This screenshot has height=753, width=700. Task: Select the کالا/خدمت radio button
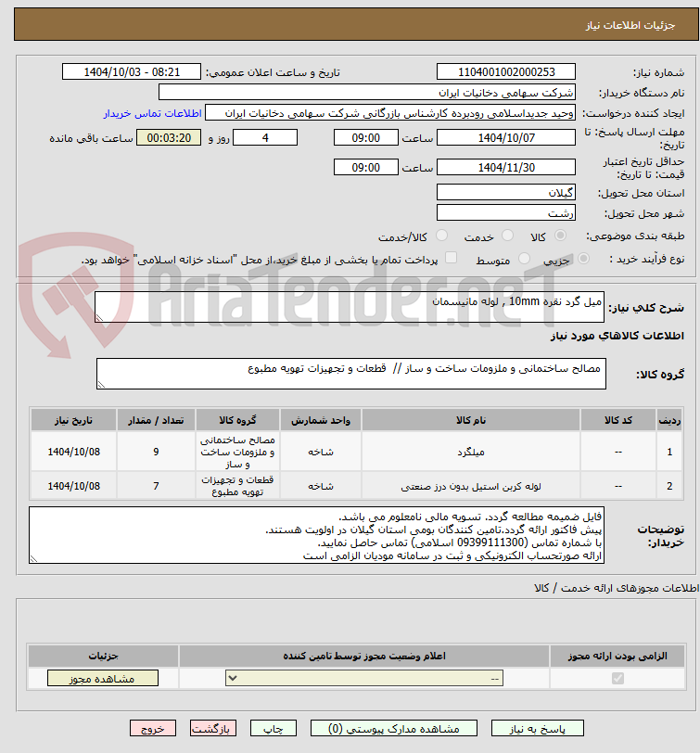441,236
